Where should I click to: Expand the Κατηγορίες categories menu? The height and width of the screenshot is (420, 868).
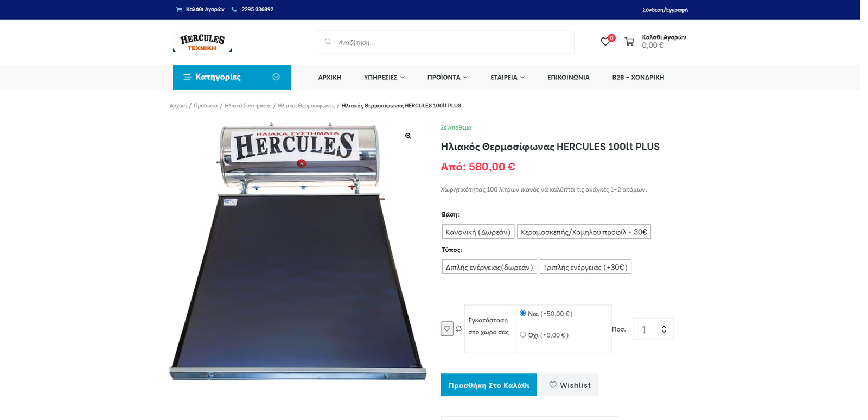point(232,77)
